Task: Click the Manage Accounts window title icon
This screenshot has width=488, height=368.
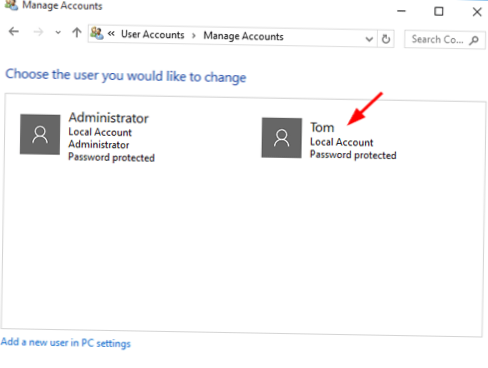Action: 11,5
